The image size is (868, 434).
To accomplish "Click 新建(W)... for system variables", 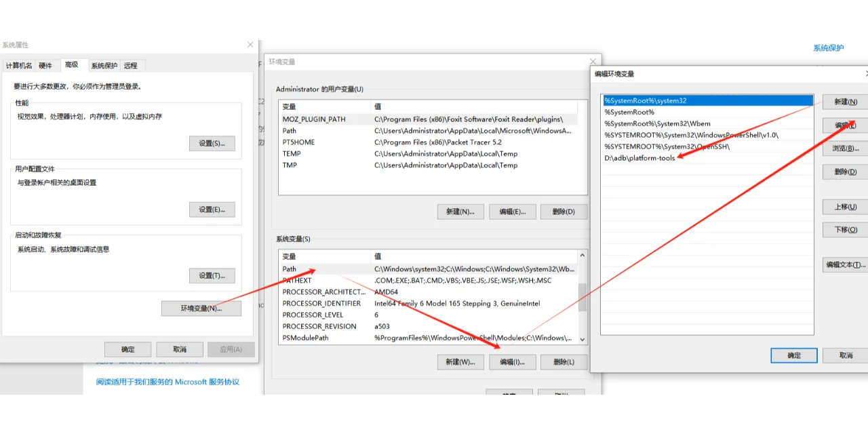I will point(460,362).
